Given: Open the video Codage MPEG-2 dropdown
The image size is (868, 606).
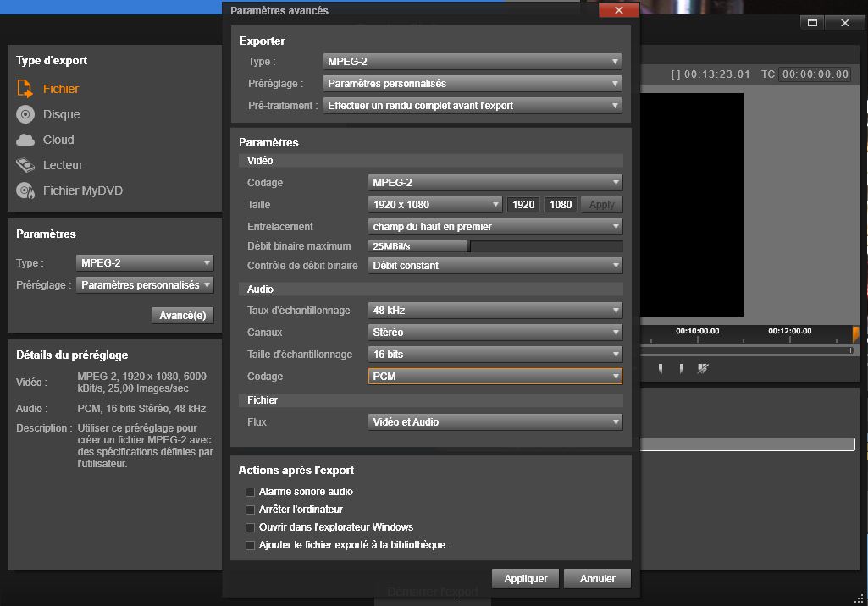Looking at the screenshot, I should tap(495, 183).
